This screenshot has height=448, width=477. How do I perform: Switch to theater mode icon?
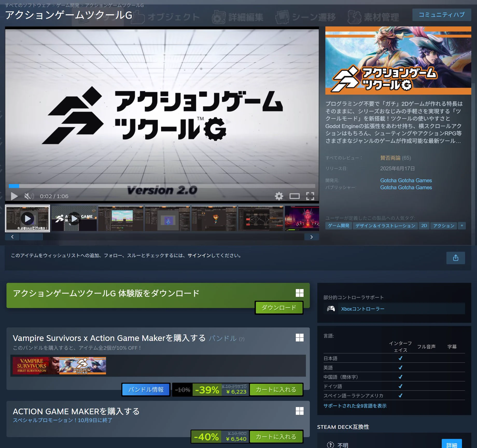click(294, 196)
